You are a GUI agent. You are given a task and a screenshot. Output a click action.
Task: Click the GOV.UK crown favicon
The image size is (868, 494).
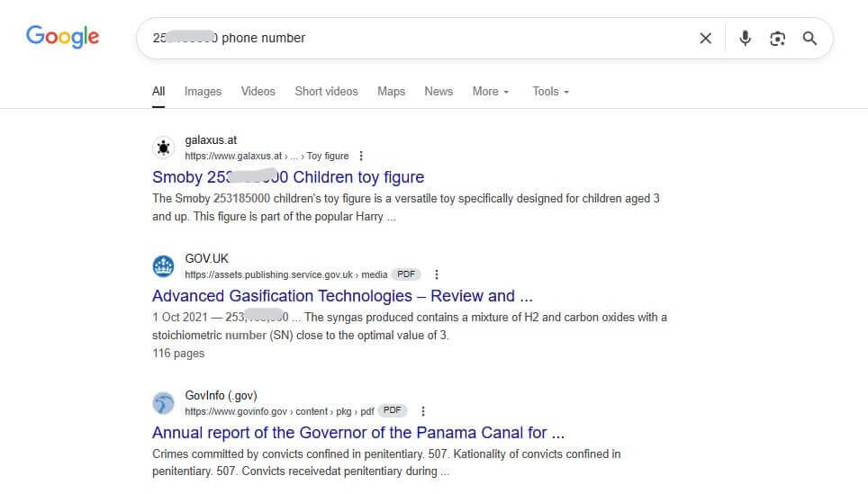(x=163, y=266)
